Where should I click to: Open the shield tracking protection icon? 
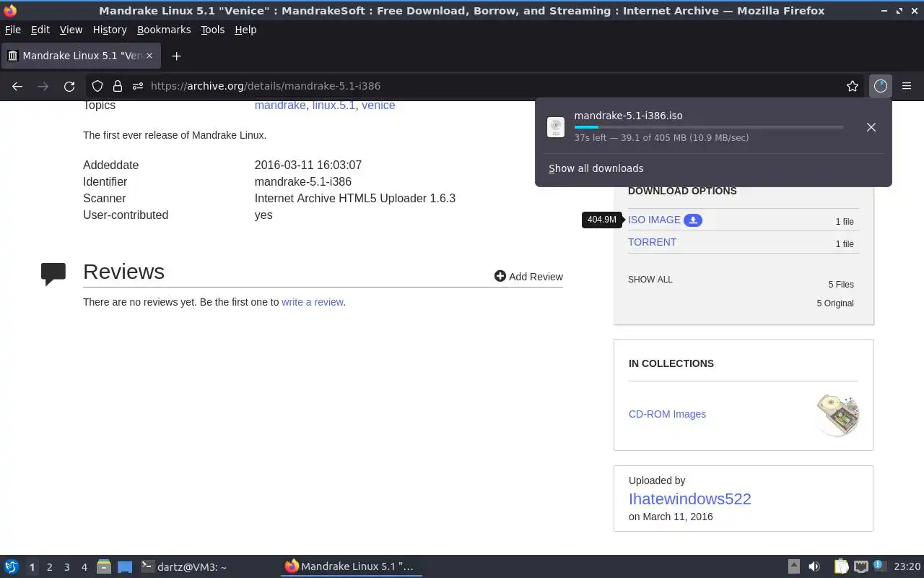[97, 86]
